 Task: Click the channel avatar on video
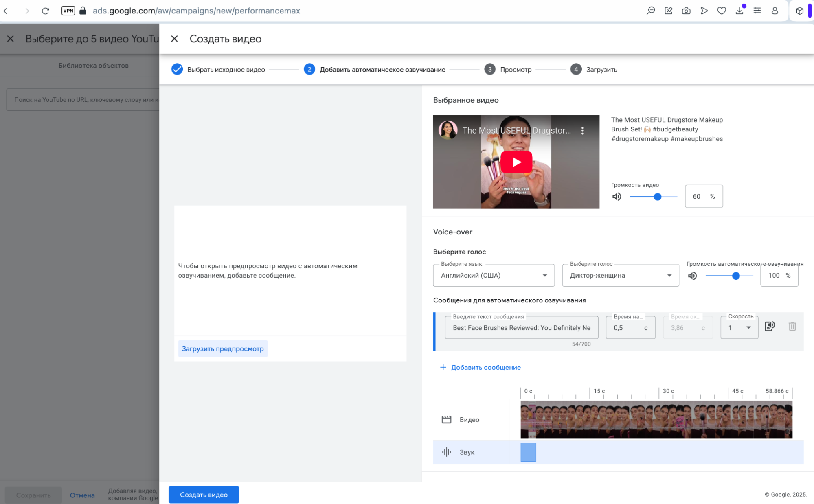coord(448,130)
